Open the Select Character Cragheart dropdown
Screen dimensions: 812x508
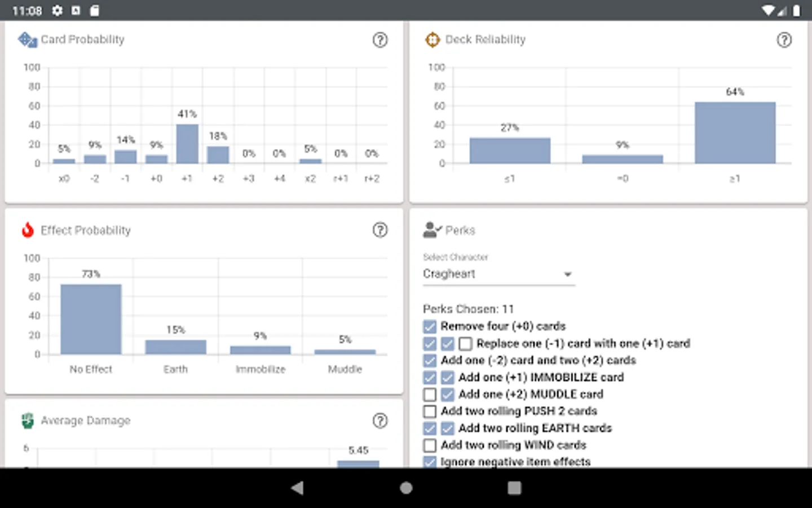tap(498, 274)
